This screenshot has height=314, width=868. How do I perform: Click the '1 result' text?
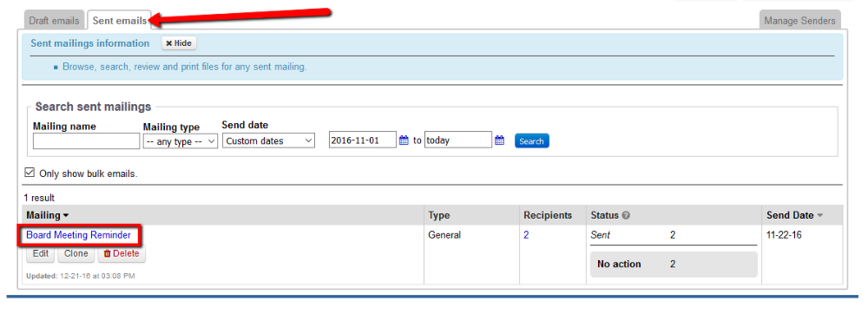(39, 198)
